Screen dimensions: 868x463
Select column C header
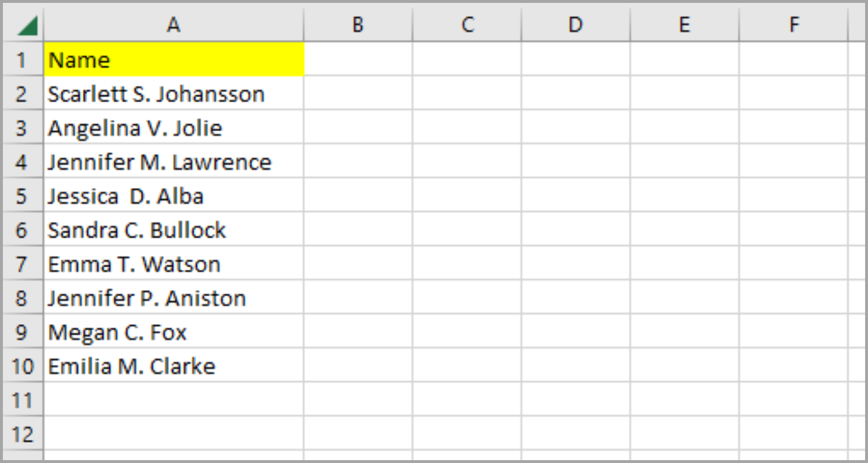[466, 24]
